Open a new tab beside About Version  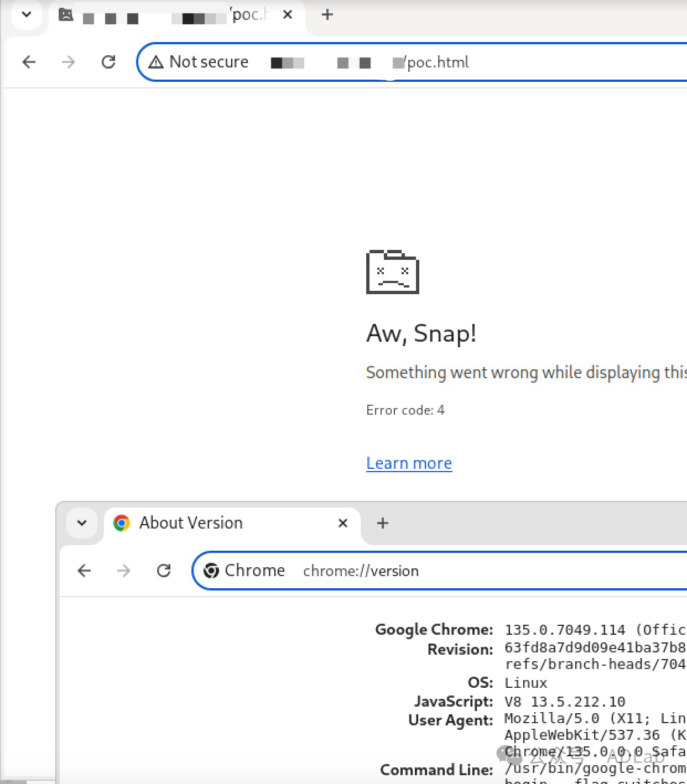pos(383,523)
